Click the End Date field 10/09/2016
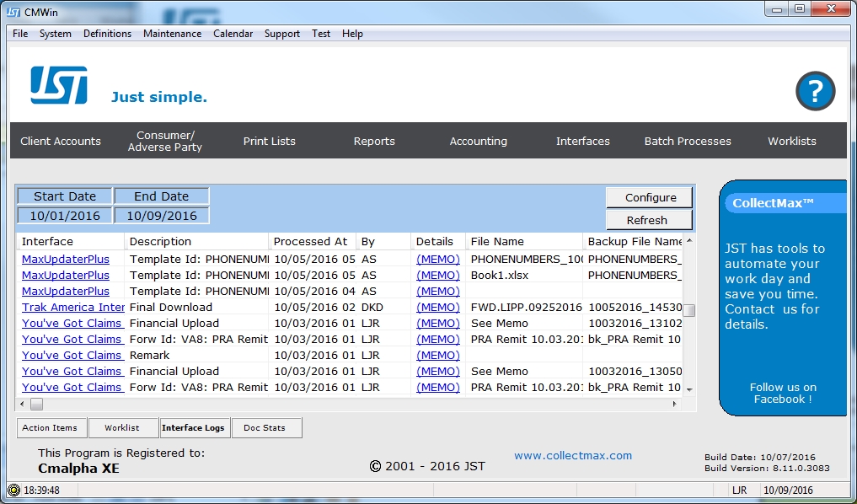 162,216
